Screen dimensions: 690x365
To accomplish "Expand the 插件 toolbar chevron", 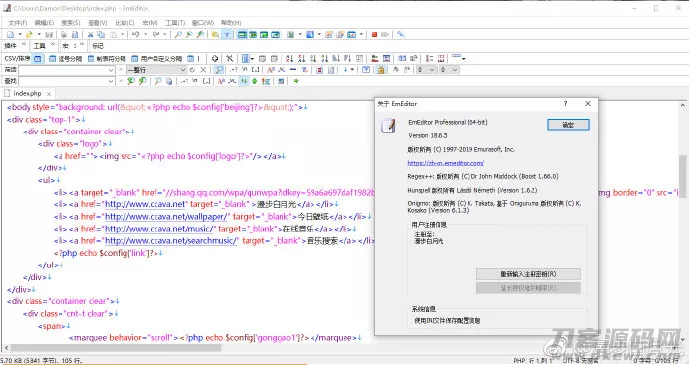I will tap(24, 44).
